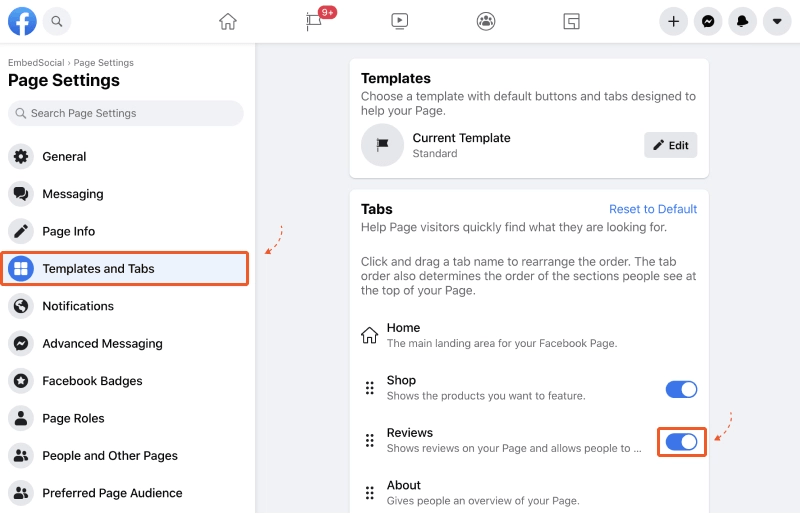
Task: Click the General gear icon
Action: tap(21, 156)
